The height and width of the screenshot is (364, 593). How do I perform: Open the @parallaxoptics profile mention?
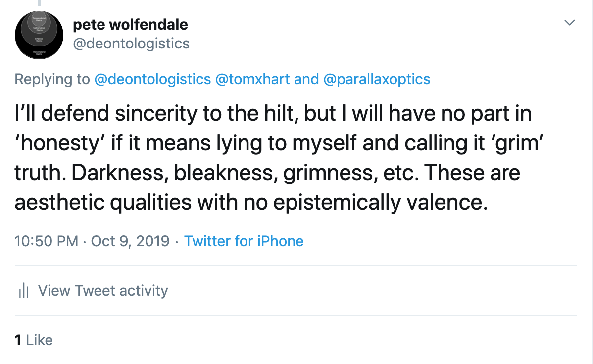377,79
